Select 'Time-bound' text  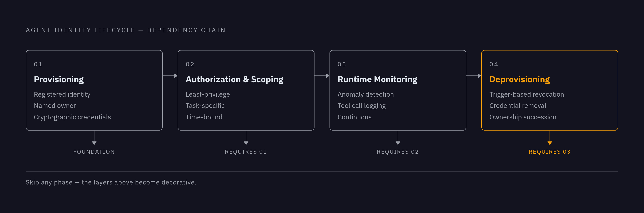[x=204, y=117]
